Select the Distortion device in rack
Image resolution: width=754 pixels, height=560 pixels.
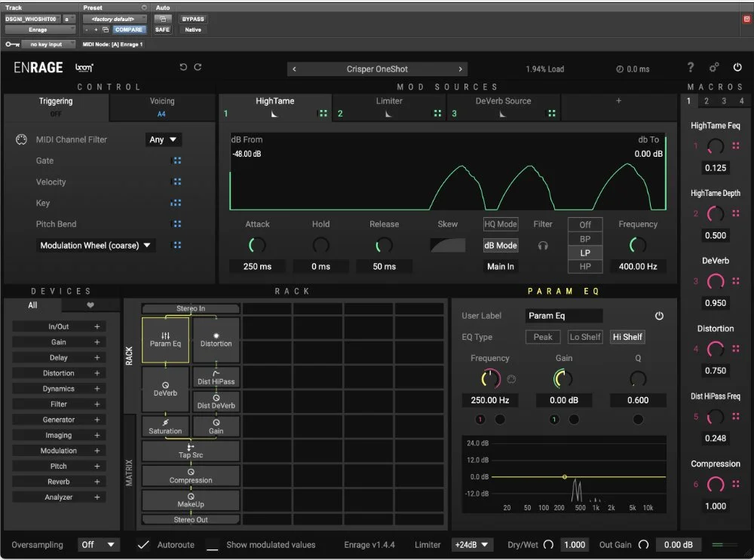(x=216, y=340)
